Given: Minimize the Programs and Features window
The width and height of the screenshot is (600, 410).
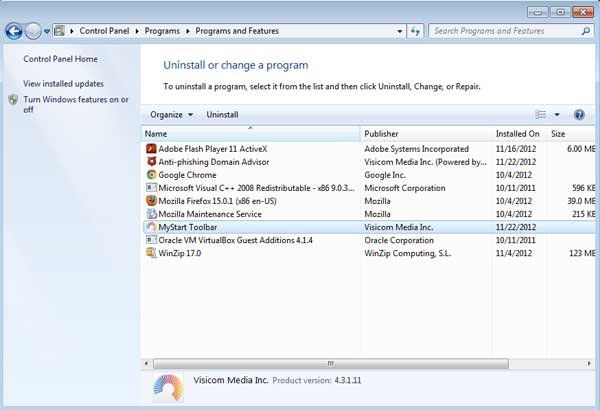Looking at the screenshot, I should [x=538, y=12].
